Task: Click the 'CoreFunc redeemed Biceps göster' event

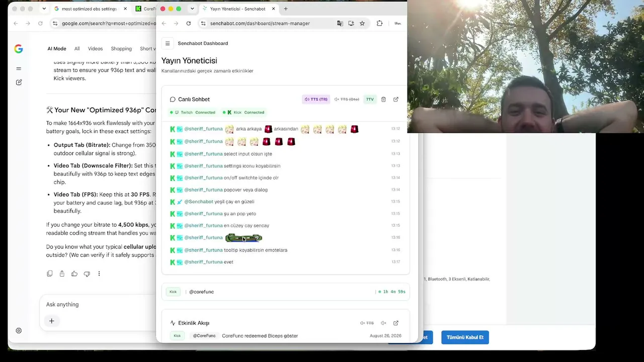Action: point(260,335)
